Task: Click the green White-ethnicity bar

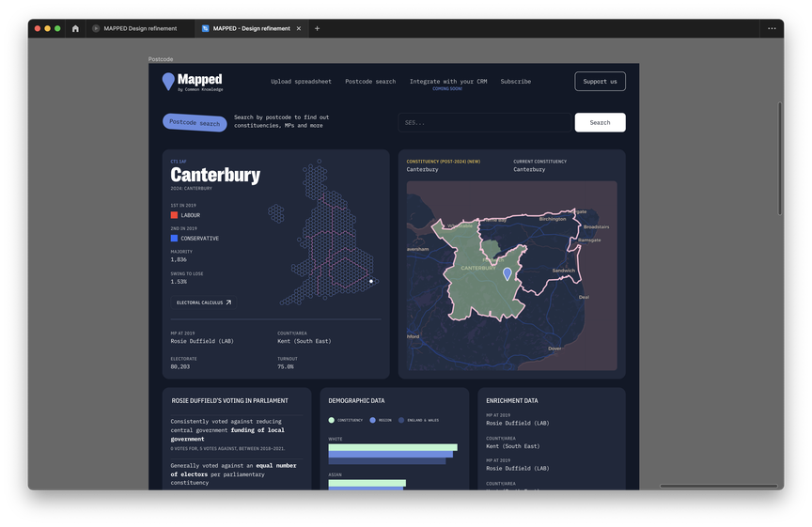Action: click(x=393, y=447)
